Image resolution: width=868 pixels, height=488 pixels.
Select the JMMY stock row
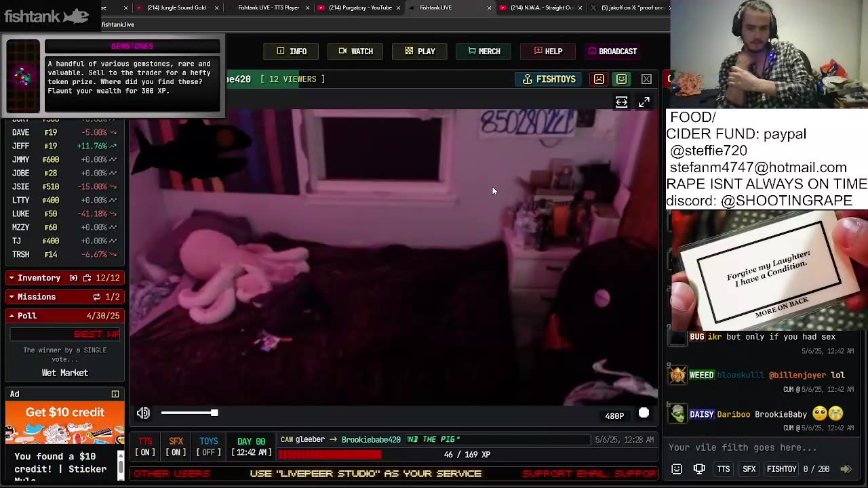[64, 159]
